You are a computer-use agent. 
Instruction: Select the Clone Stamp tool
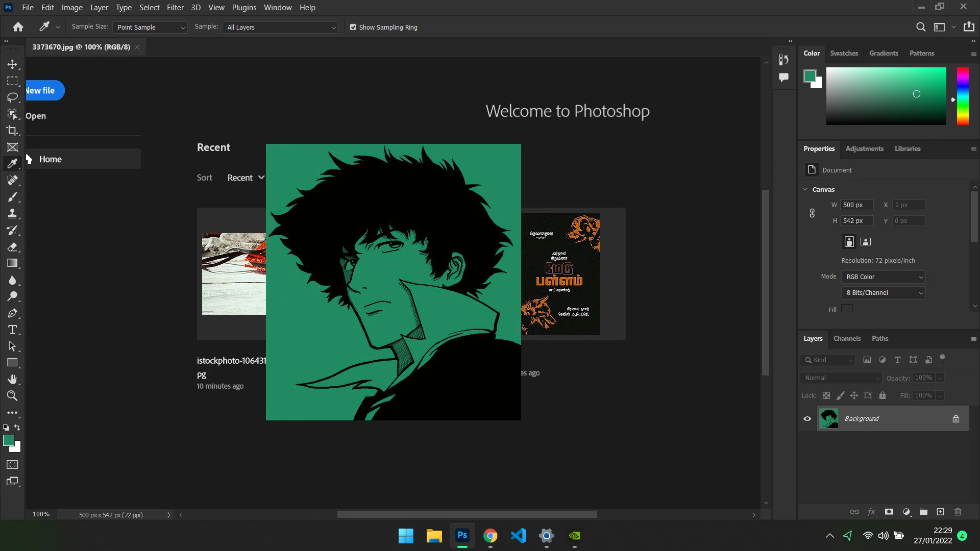click(x=12, y=213)
